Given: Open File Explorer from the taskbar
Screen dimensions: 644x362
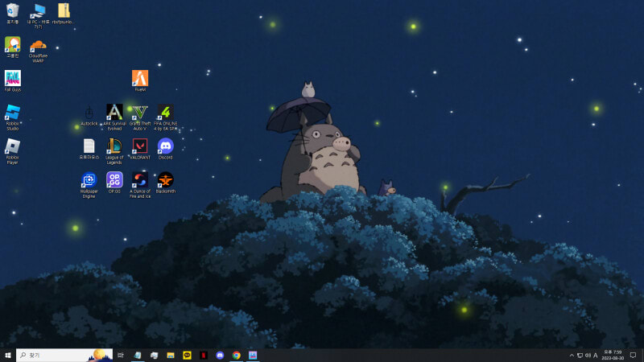Looking at the screenshot, I should point(171,356).
